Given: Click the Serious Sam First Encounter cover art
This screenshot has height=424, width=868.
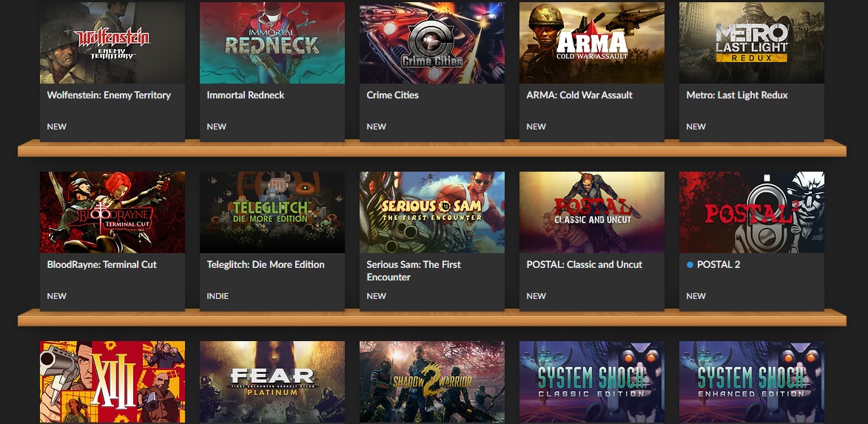Looking at the screenshot, I should (x=432, y=212).
